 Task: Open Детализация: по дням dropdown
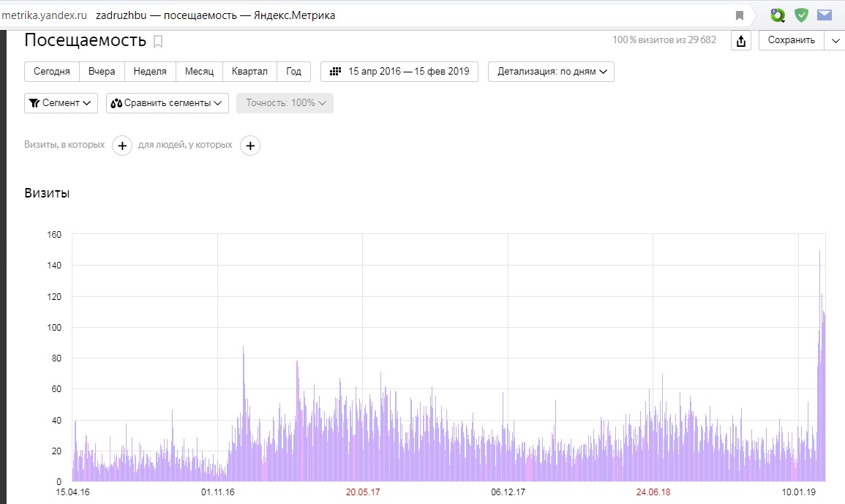pos(551,72)
